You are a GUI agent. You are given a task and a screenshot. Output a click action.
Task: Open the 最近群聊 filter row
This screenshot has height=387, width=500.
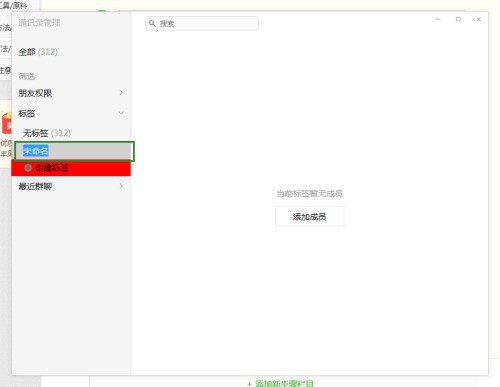pos(71,186)
